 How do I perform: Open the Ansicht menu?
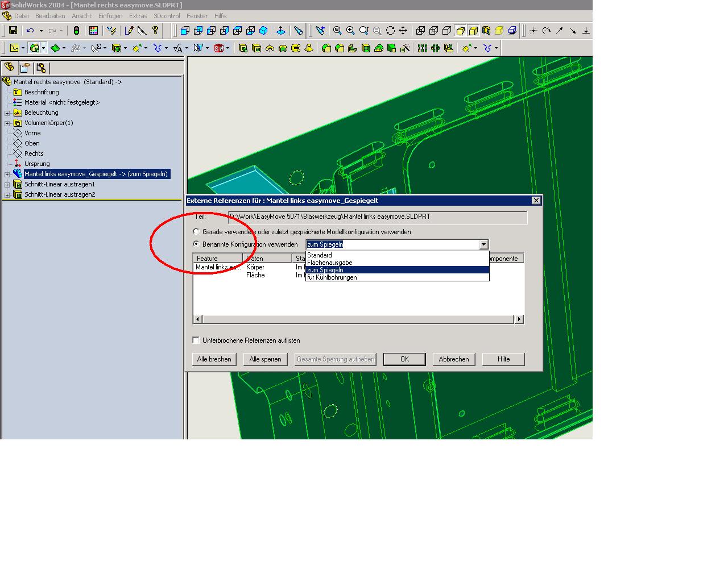click(82, 16)
